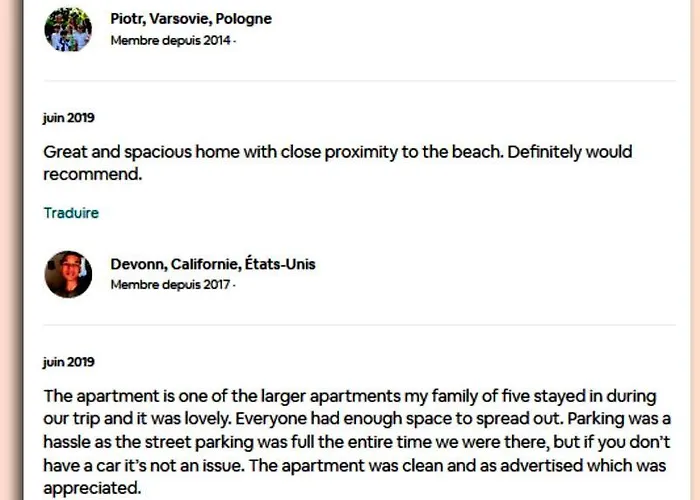Click the word "recommend." in Piotr's review
The image size is (700, 500).
pos(92,175)
